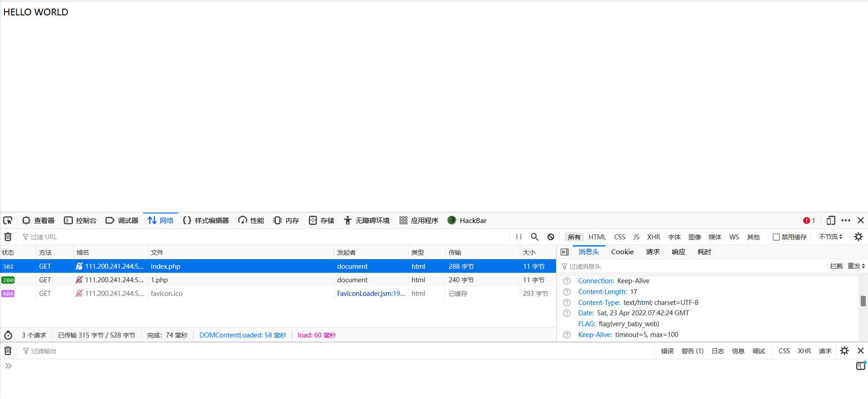This screenshot has height=399, width=868.
Task: Select the 1.php request row
Action: point(278,280)
